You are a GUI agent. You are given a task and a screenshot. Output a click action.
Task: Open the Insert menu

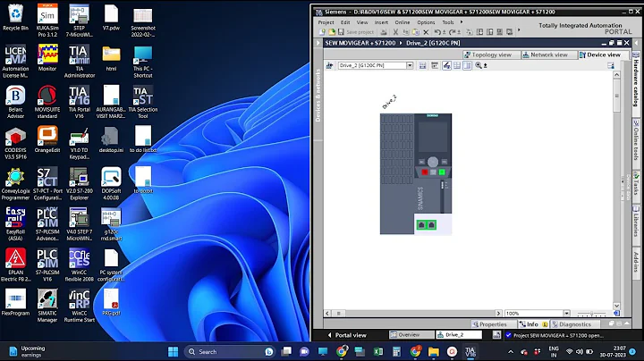point(381,22)
